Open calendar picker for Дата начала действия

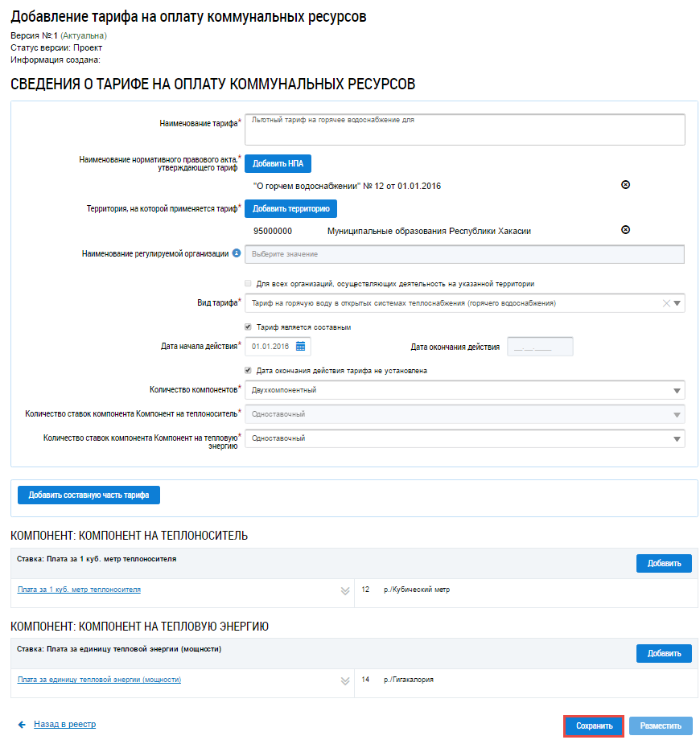[x=301, y=347]
